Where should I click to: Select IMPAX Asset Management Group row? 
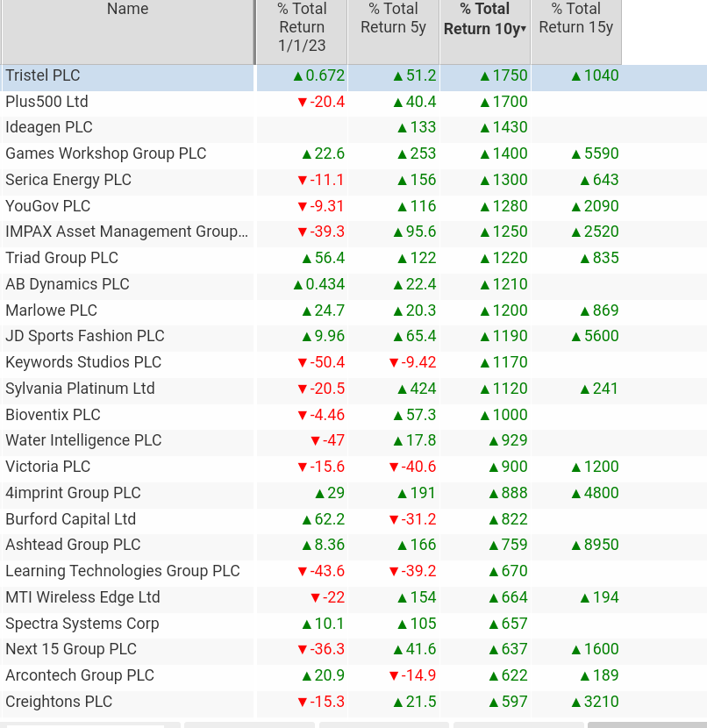coord(126,232)
